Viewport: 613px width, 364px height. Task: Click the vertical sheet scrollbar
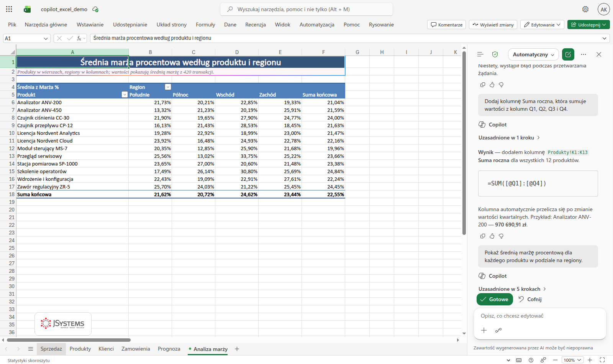point(464,143)
